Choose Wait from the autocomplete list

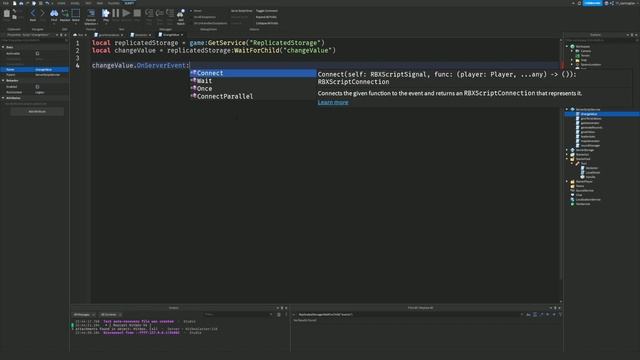pos(253,81)
